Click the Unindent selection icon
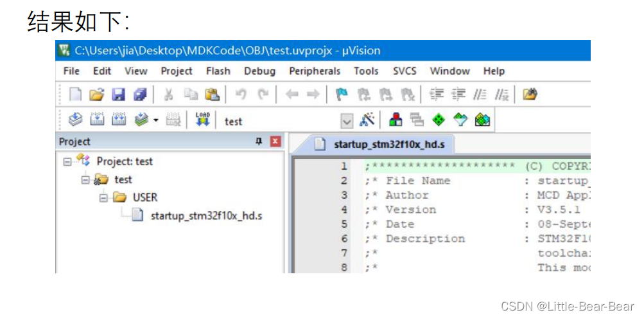 (458, 95)
